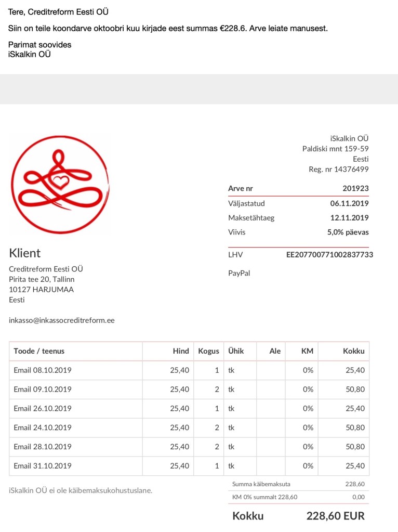Image resolution: width=398 pixels, height=532 pixels.
Task: Click the total amount 228,60 EUR
Action: tap(335, 516)
